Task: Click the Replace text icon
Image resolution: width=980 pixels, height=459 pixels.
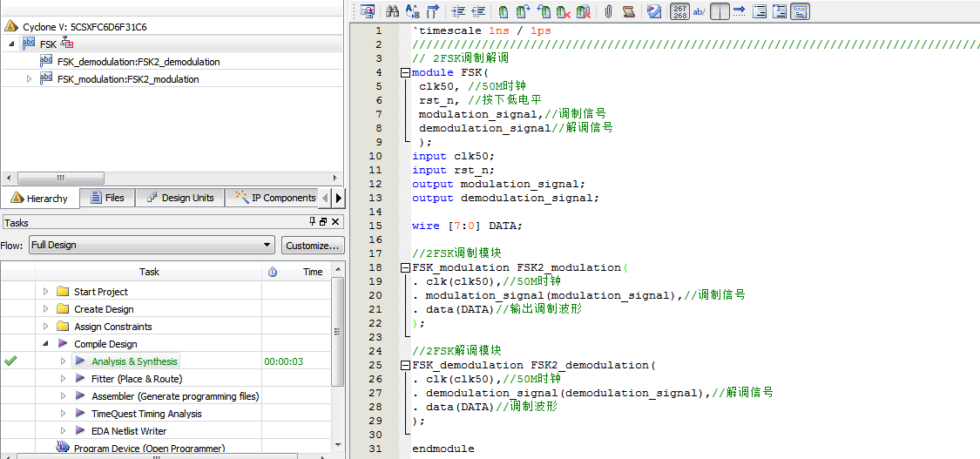Action: coord(412,11)
